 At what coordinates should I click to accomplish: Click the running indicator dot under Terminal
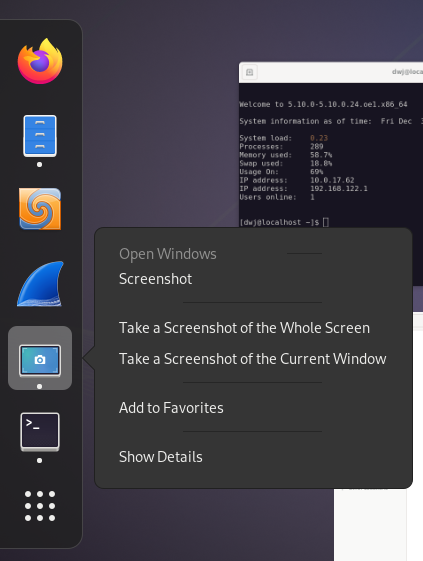(x=40, y=460)
